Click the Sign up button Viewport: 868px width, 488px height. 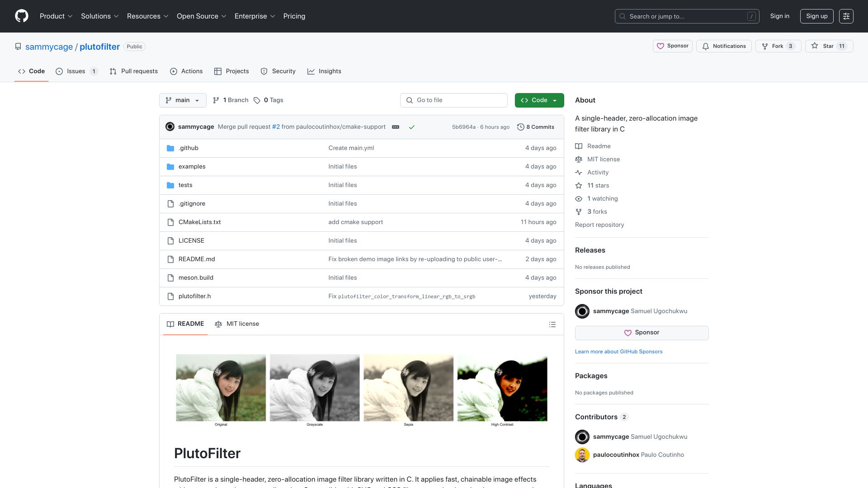[816, 16]
